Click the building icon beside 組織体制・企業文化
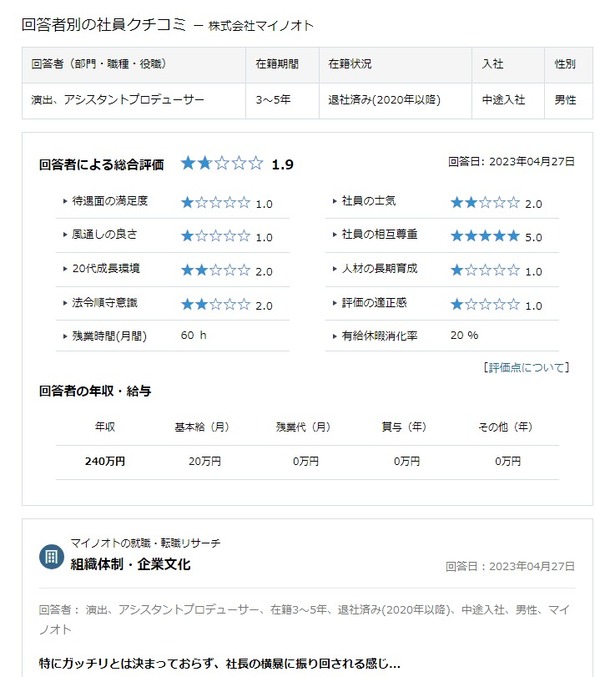 tap(51, 557)
